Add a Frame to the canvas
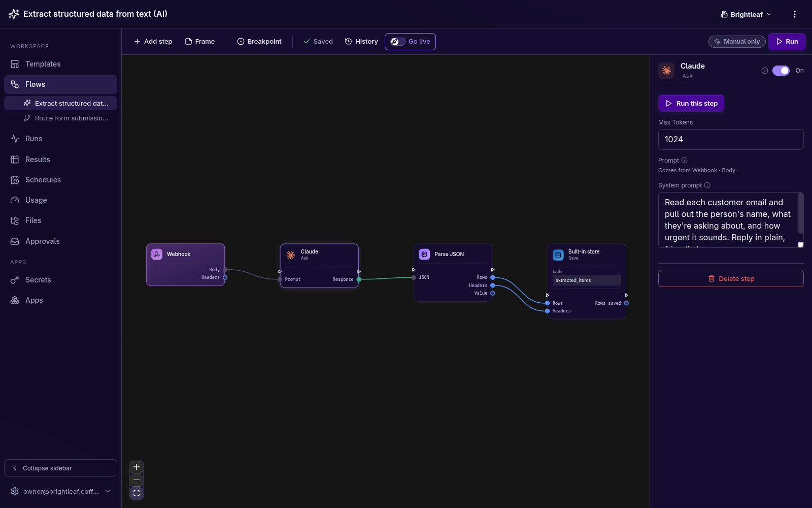 tap(200, 42)
